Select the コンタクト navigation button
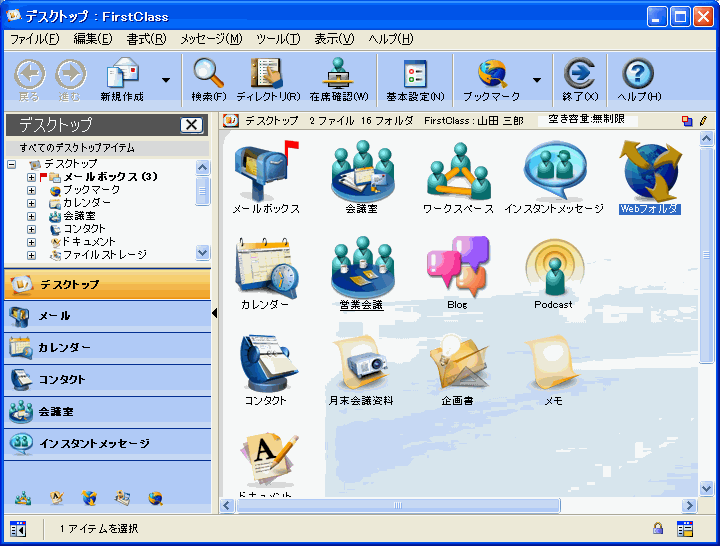 [x=106, y=379]
